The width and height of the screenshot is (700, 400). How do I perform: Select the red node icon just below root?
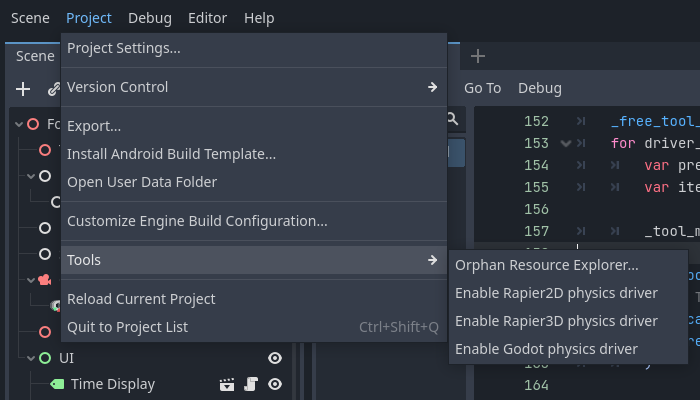click(x=45, y=150)
